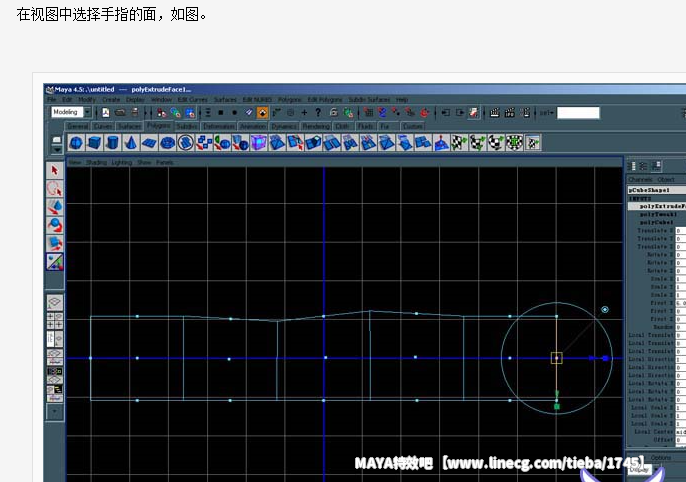The height and width of the screenshot is (482, 686).
Task: Click the quick selection text field
Action: (x=578, y=113)
